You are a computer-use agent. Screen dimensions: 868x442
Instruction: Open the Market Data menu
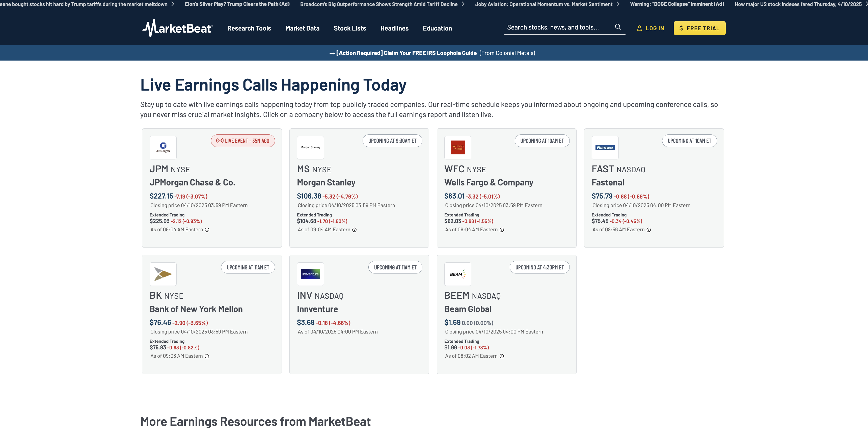[x=302, y=28]
